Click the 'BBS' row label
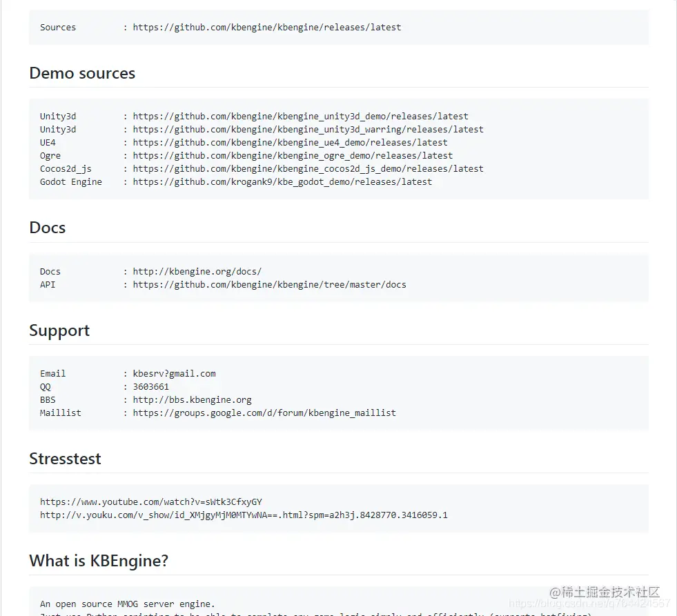This screenshot has width=677, height=616. pos(48,399)
